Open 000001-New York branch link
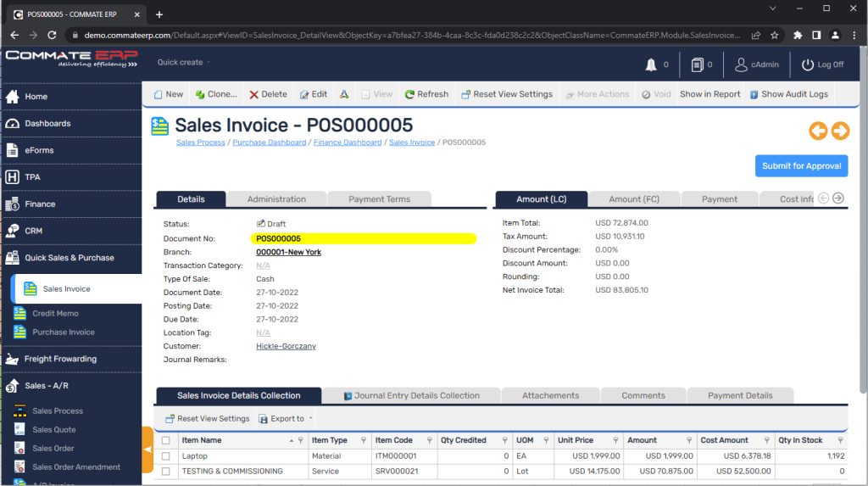Image resolution: width=868 pixels, height=486 pixels. coord(288,252)
